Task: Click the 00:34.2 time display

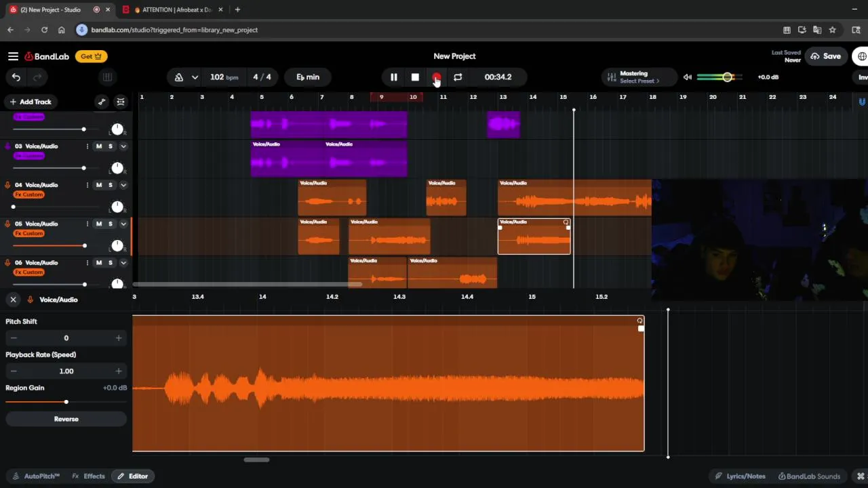Action: click(498, 77)
